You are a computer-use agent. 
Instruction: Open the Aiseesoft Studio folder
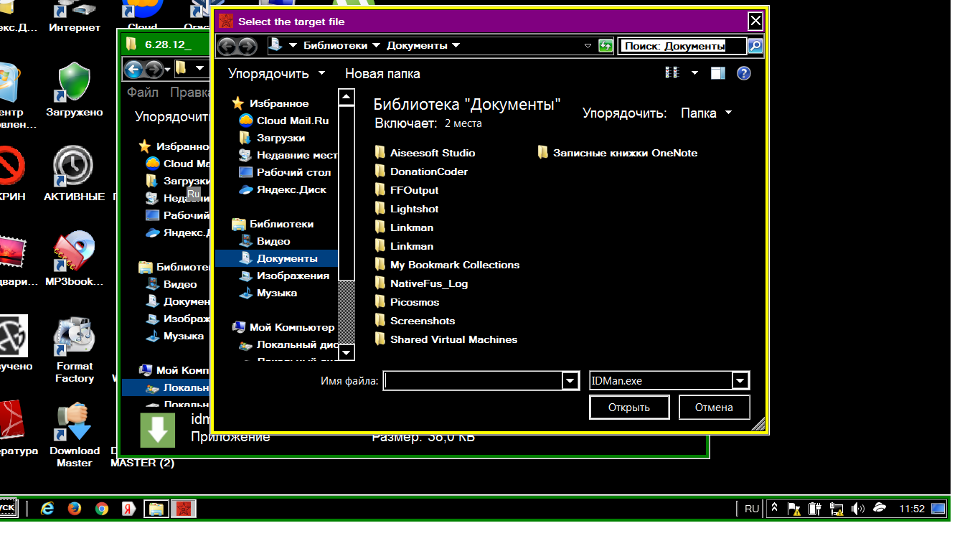425,153
